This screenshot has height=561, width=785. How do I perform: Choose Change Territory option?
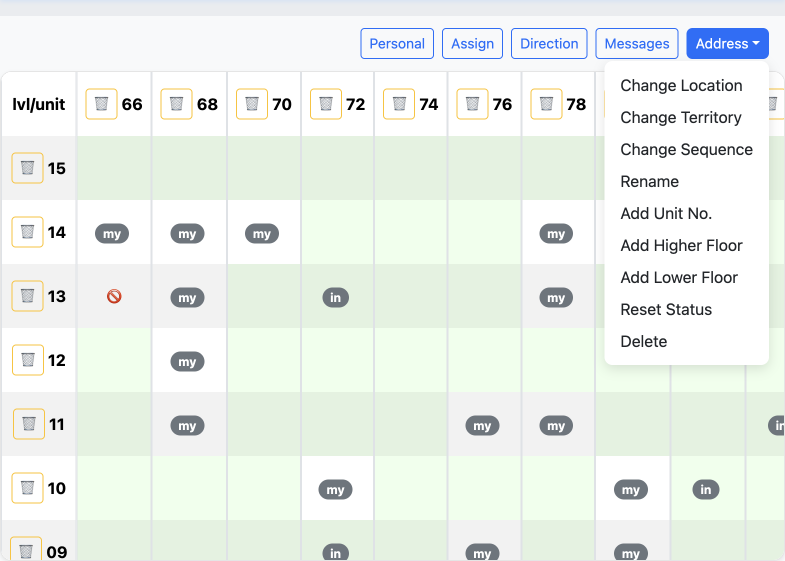pyautogui.click(x=680, y=118)
